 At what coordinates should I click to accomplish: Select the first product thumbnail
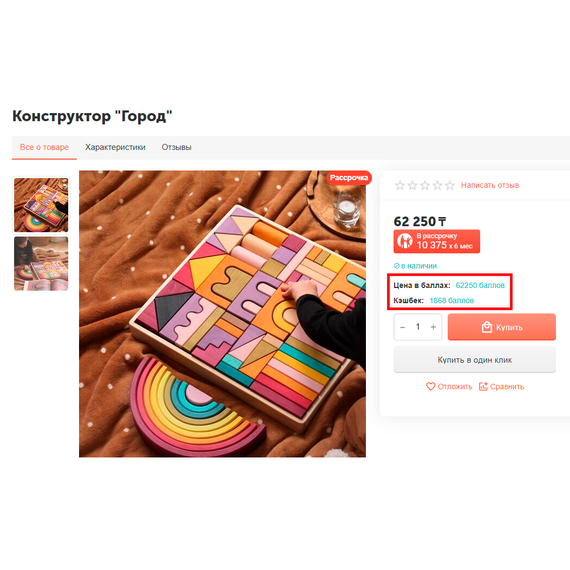coord(41,205)
